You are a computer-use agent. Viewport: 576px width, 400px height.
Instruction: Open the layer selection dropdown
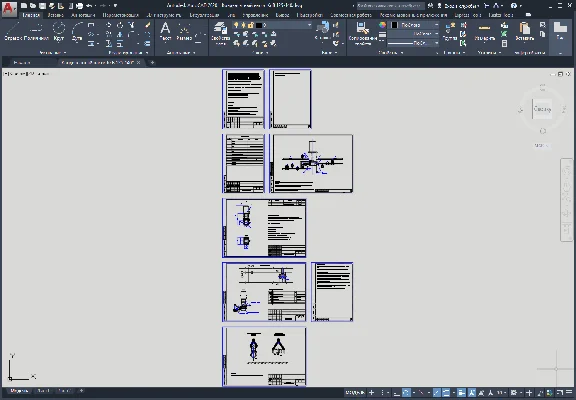pyautogui.click(x=272, y=25)
